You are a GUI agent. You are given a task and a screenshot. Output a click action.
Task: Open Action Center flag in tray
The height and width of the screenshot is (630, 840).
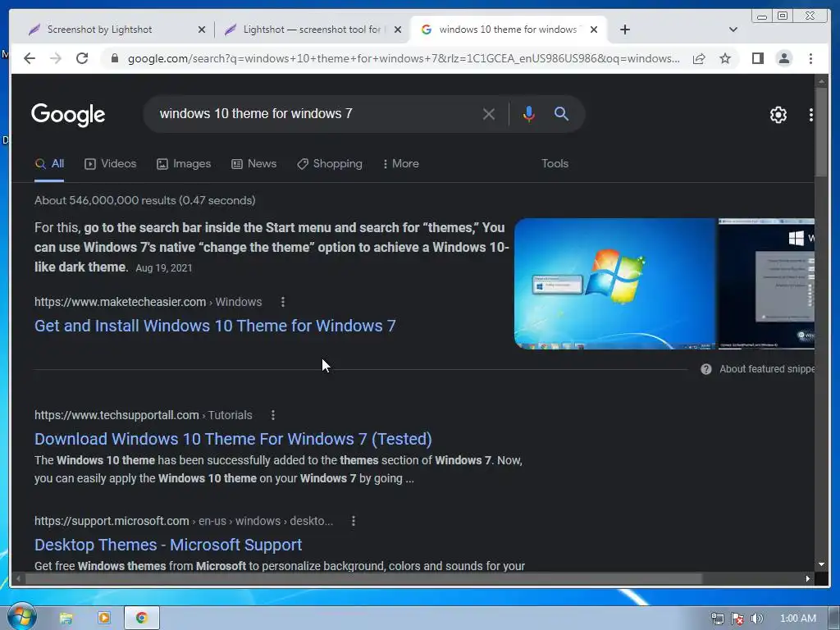click(737, 619)
